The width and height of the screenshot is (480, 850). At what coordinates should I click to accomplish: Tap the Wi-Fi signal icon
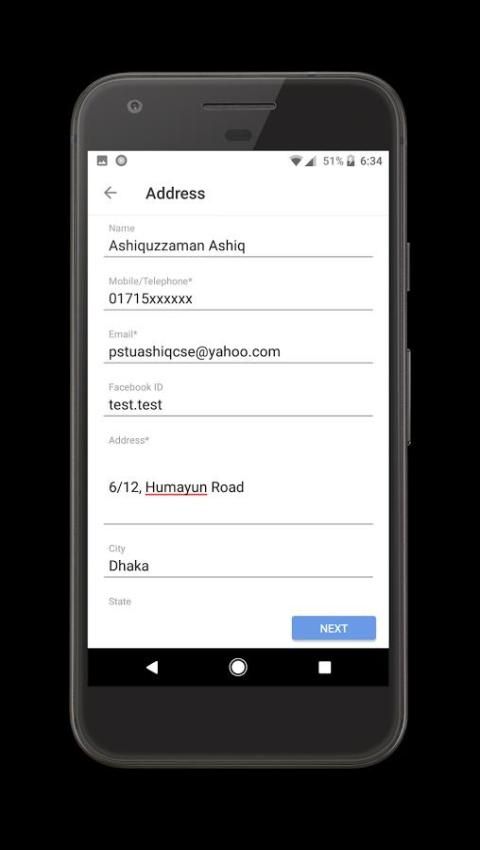coord(296,160)
